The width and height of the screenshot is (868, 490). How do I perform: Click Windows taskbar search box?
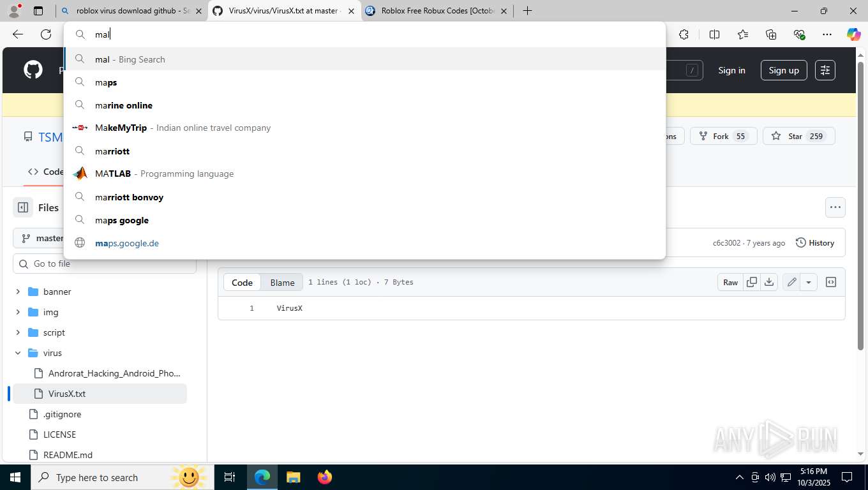(121, 477)
